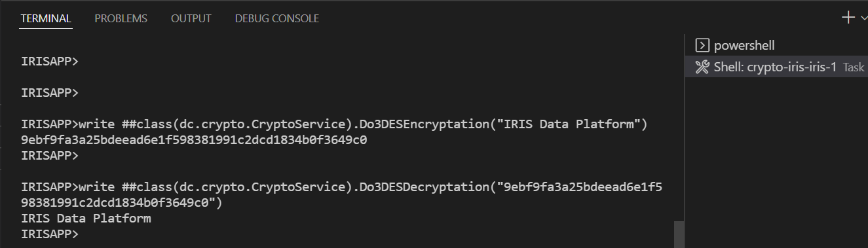Viewport: 868px width, 248px height.
Task: Click the New Terminal plus icon
Action: pos(848,18)
